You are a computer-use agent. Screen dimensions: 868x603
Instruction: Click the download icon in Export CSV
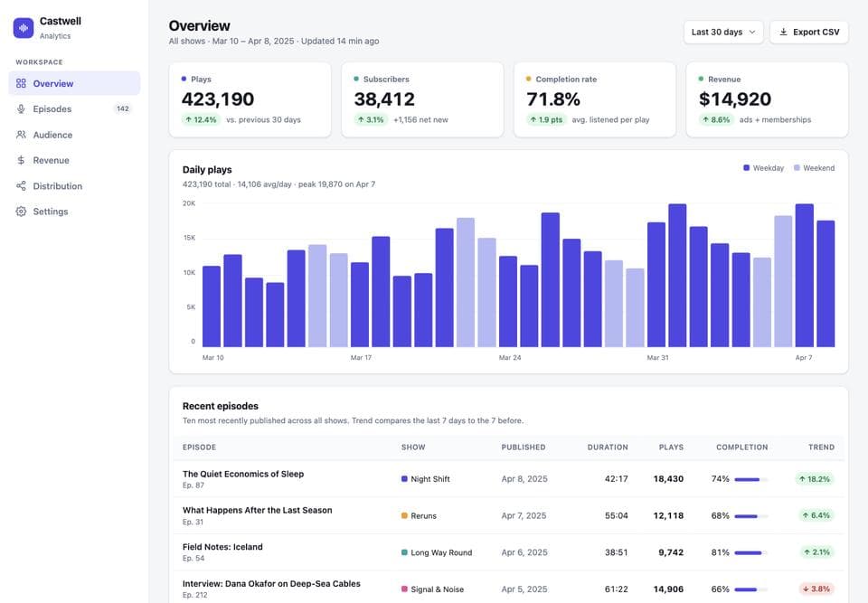coord(783,33)
